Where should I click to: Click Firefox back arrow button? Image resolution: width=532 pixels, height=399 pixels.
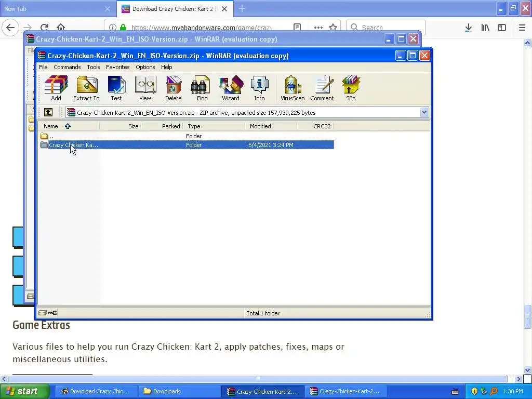(10, 28)
